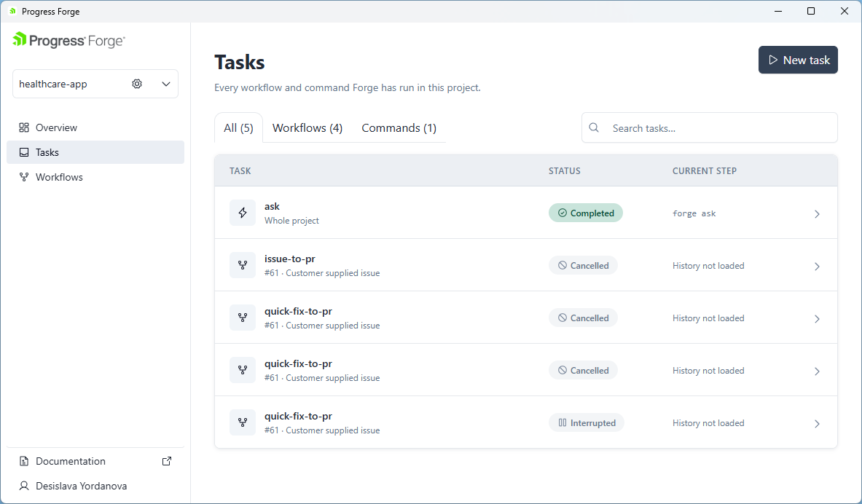The image size is (862, 504).
Task: Click the STATUS column header
Action: point(565,171)
